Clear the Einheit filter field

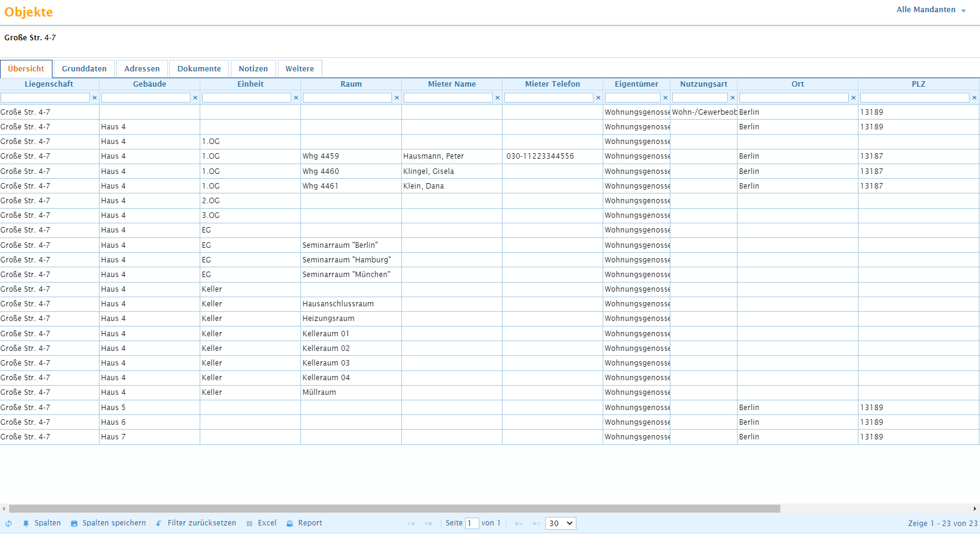(296, 98)
